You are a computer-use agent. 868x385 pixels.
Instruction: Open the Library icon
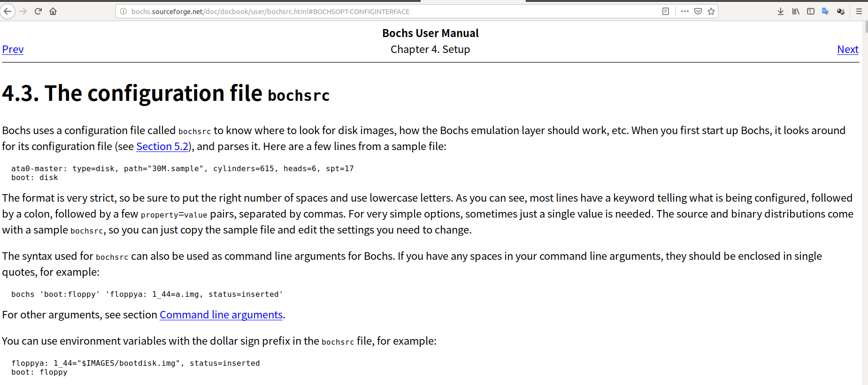coord(796,11)
